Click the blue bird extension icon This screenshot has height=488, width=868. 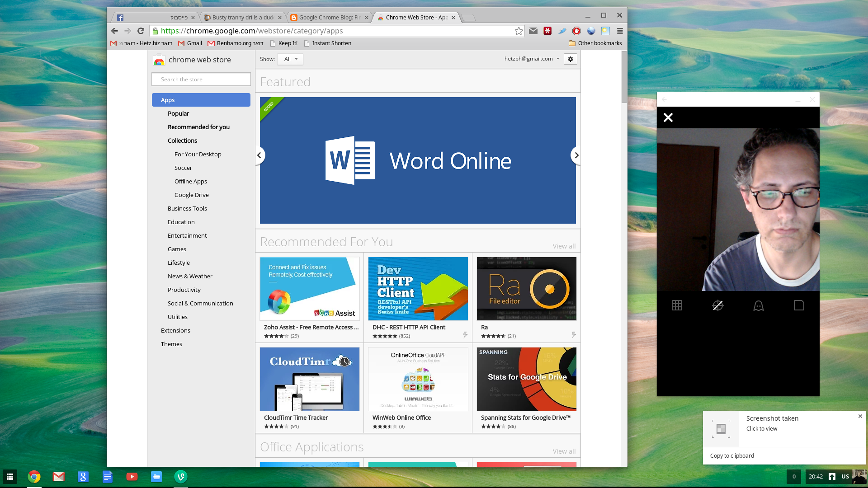pyautogui.click(x=562, y=31)
